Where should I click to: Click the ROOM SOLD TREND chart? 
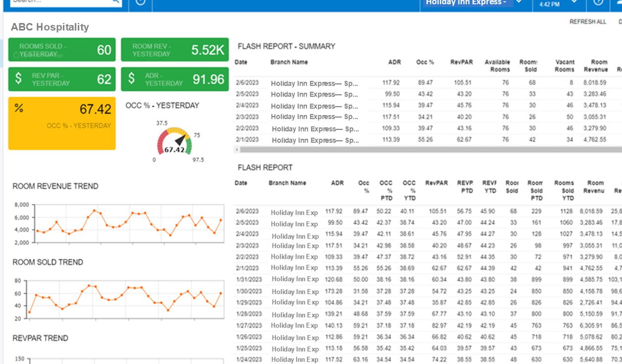tap(124, 299)
